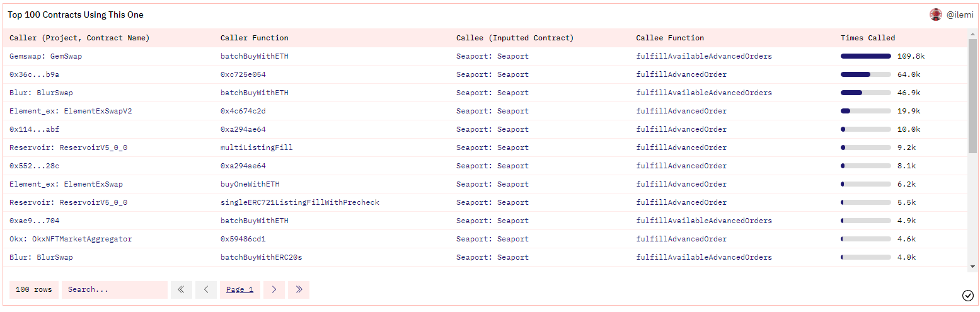Click the 0xc725e054 function cell
Screen dimensions: 980x312
click(x=243, y=74)
